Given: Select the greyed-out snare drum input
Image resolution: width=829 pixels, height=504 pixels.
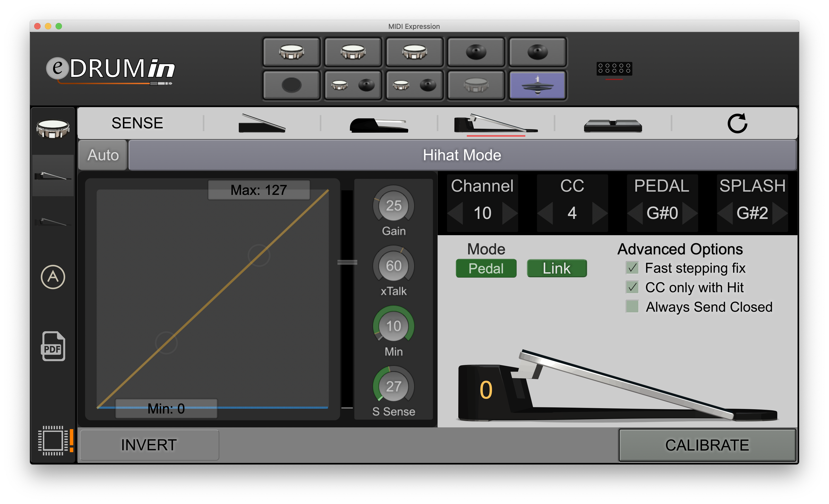Looking at the screenshot, I should click(476, 85).
